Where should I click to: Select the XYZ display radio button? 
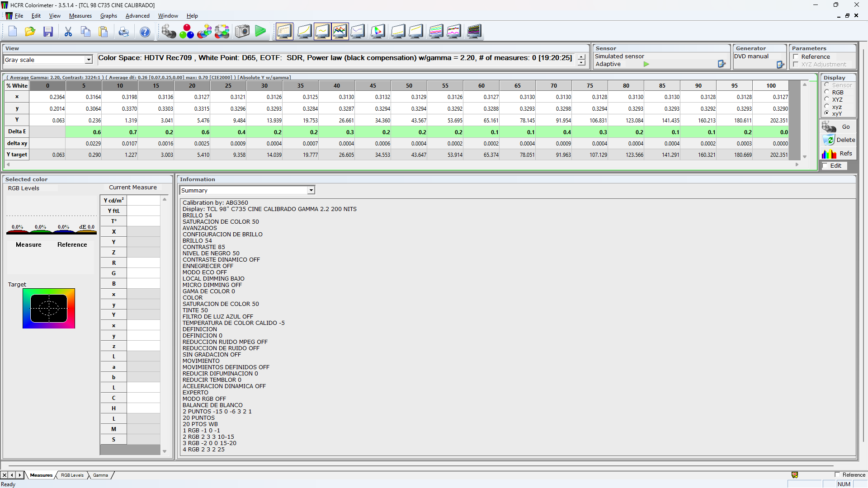(827, 99)
